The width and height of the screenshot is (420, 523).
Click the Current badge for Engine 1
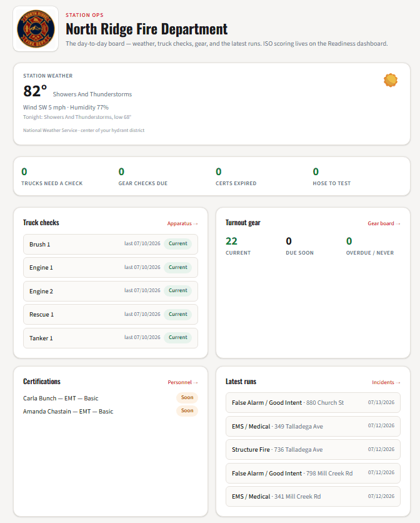(x=177, y=268)
